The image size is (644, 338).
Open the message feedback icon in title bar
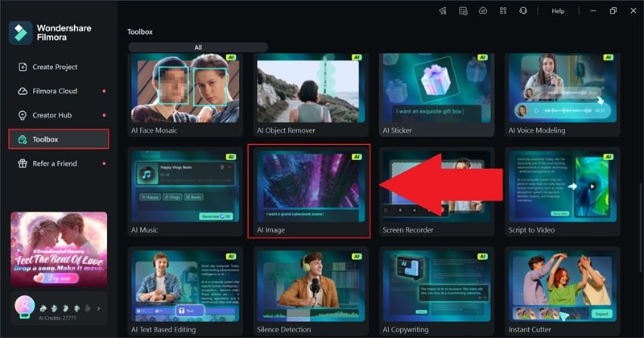(x=463, y=11)
